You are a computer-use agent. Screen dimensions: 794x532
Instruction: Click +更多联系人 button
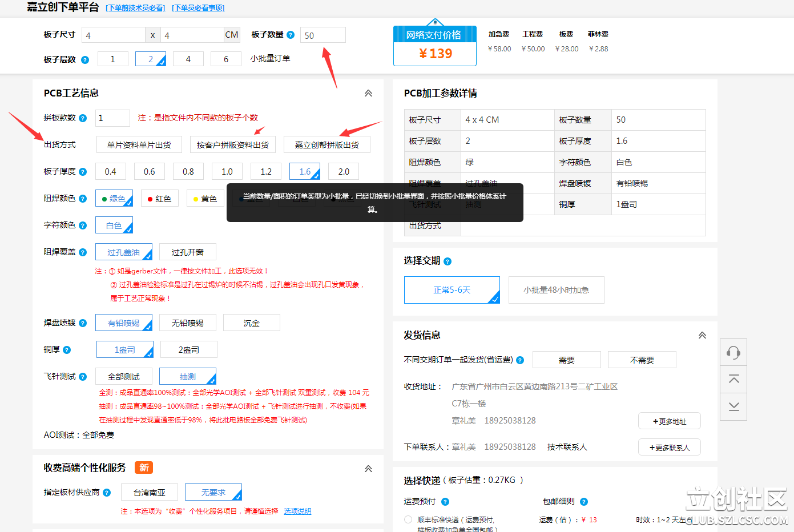click(x=670, y=448)
